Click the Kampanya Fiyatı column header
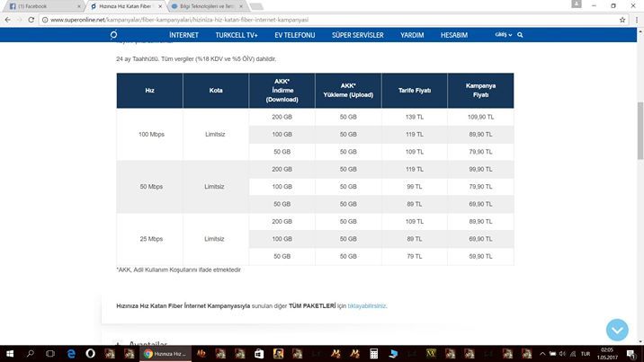Image resolution: width=644 pixels, height=362 pixels. [480, 90]
